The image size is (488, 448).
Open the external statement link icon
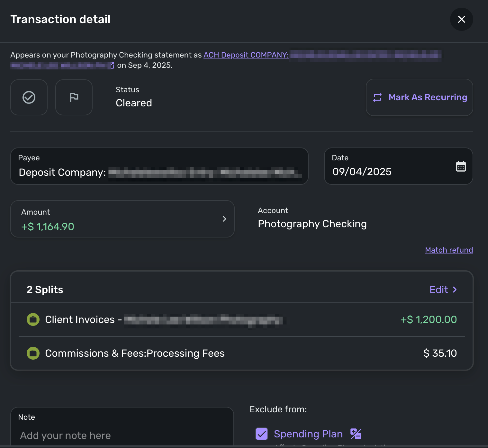(112, 65)
